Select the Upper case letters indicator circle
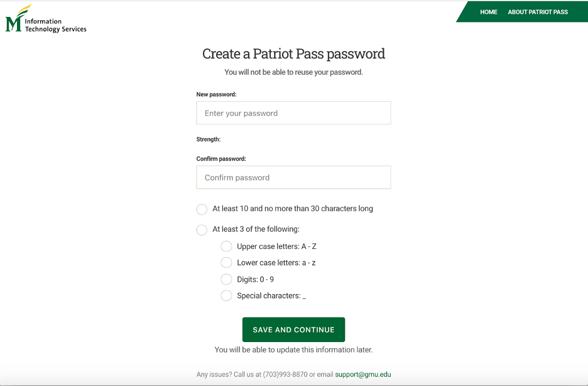 point(226,246)
